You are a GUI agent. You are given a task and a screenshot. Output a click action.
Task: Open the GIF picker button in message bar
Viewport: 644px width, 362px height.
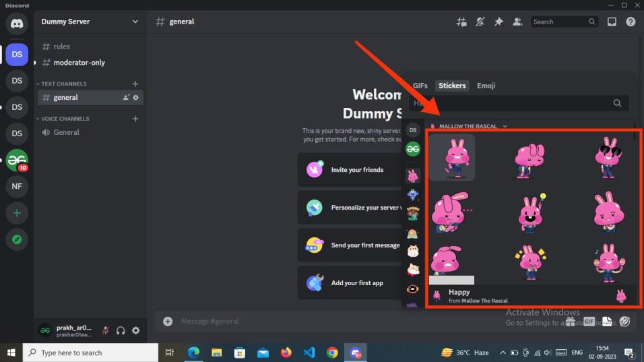coord(589,322)
